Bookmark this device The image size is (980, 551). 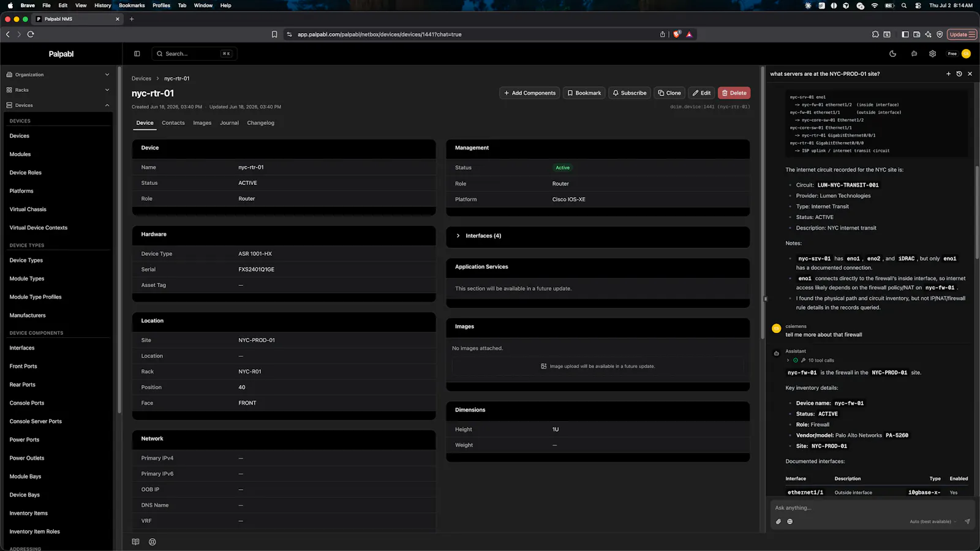pyautogui.click(x=584, y=93)
